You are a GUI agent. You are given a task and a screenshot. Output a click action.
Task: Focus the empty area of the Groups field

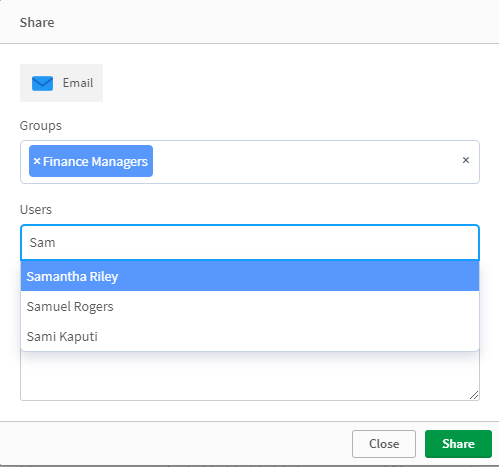[x=305, y=162]
